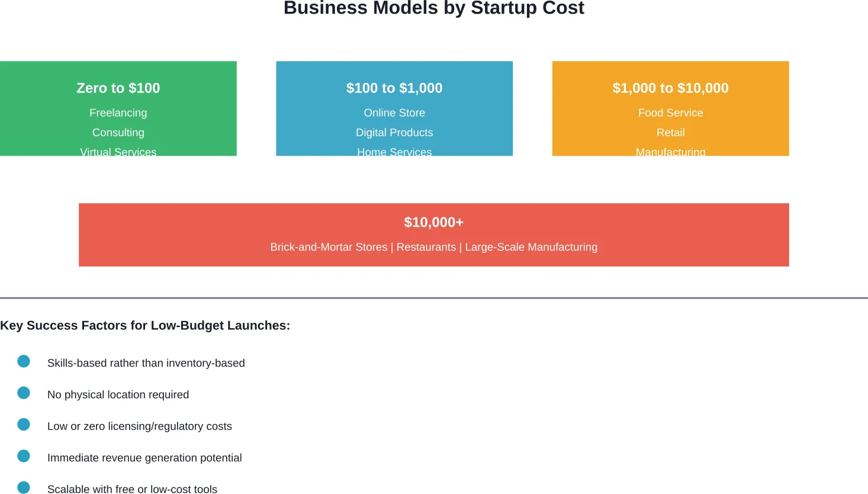
Task: Click the "Zero to $100" card heading
Action: click(118, 88)
